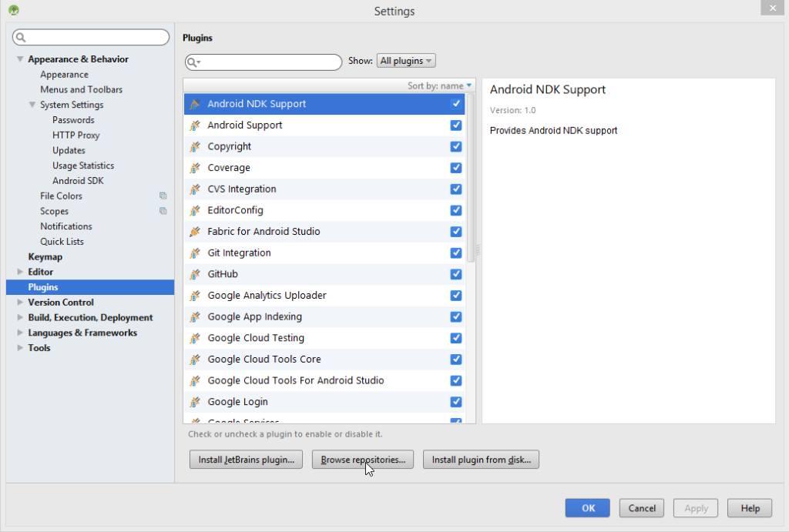Select the Android NDK Support plugin icon
The image size is (789, 532).
194,103
